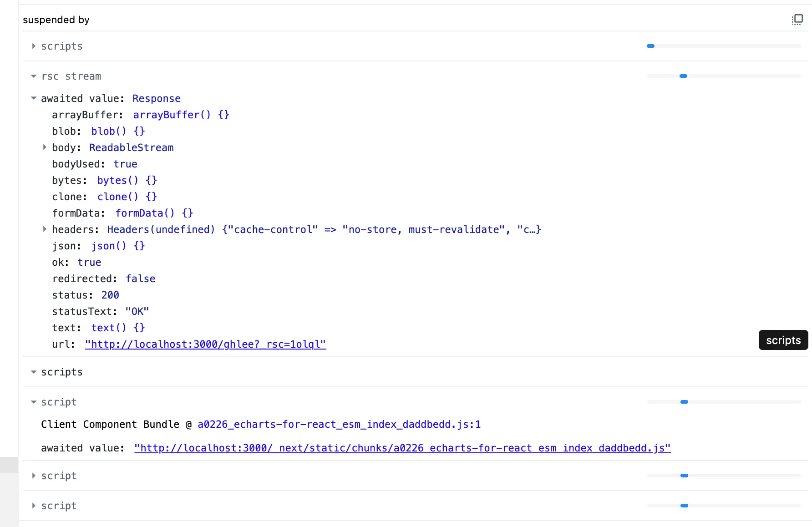Expand the last script entry
Screen dimensions: 812x527
pos(34,506)
